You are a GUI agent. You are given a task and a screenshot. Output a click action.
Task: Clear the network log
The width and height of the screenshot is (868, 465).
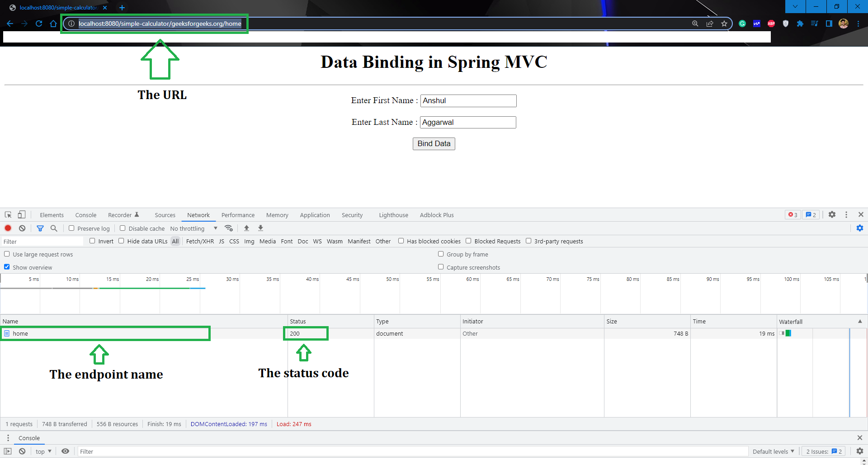click(22, 228)
